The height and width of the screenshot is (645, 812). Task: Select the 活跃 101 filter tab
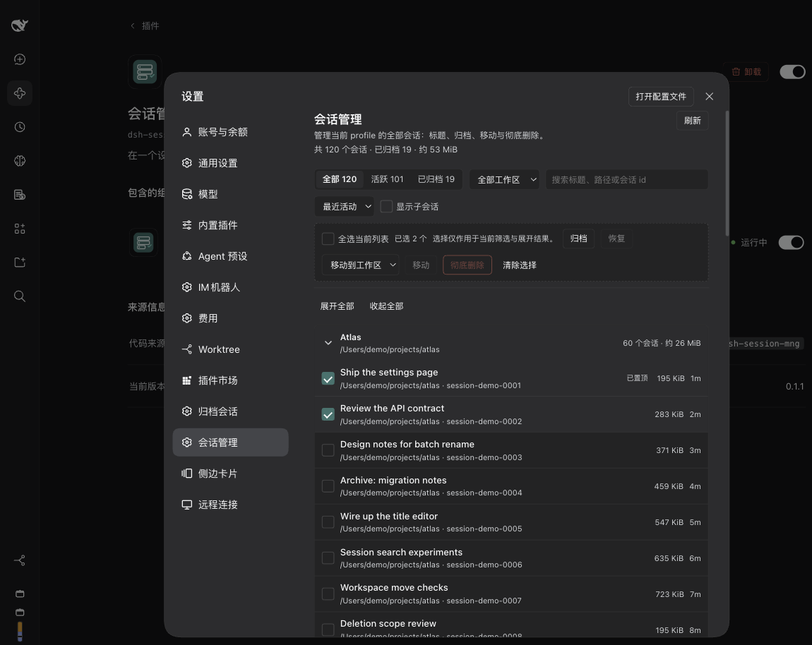click(388, 179)
